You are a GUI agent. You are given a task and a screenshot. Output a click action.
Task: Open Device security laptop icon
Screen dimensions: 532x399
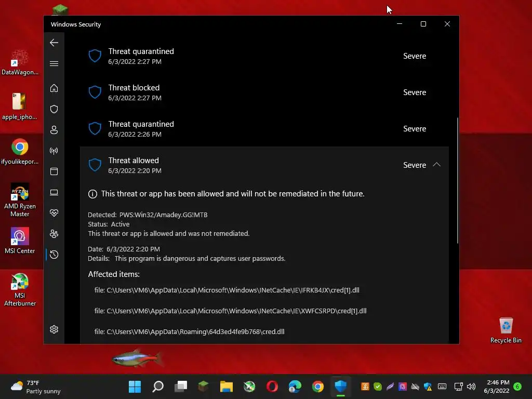pyautogui.click(x=54, y=192)
